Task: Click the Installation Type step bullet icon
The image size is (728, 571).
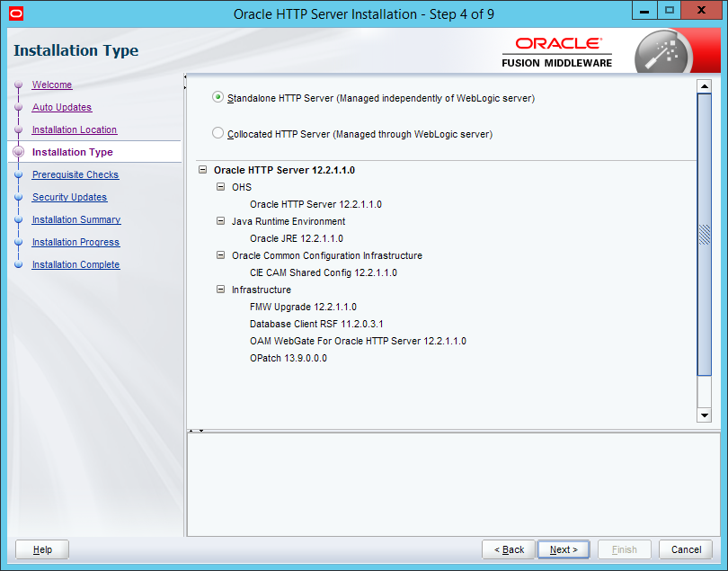Action: 18,152
